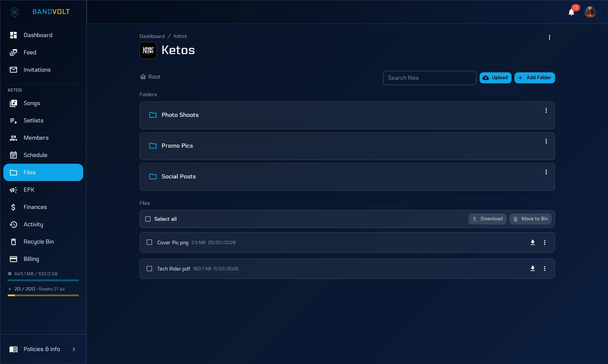This screenshot has width=608, height=364.
Task: Click the Activity history icon
Action: 13,224
